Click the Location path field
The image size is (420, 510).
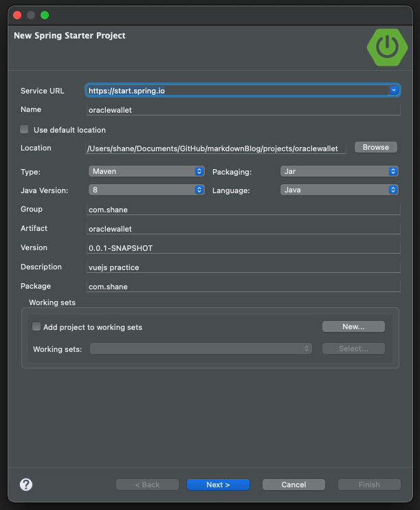pyautogui.click(x=216, y=148)
